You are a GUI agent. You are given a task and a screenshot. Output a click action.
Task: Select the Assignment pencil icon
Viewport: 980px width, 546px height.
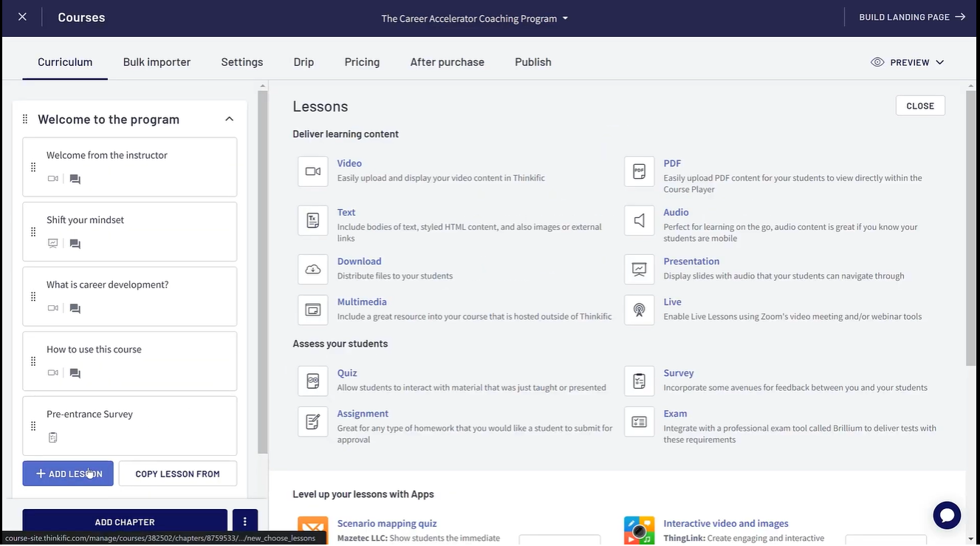[x=312, y=422]
